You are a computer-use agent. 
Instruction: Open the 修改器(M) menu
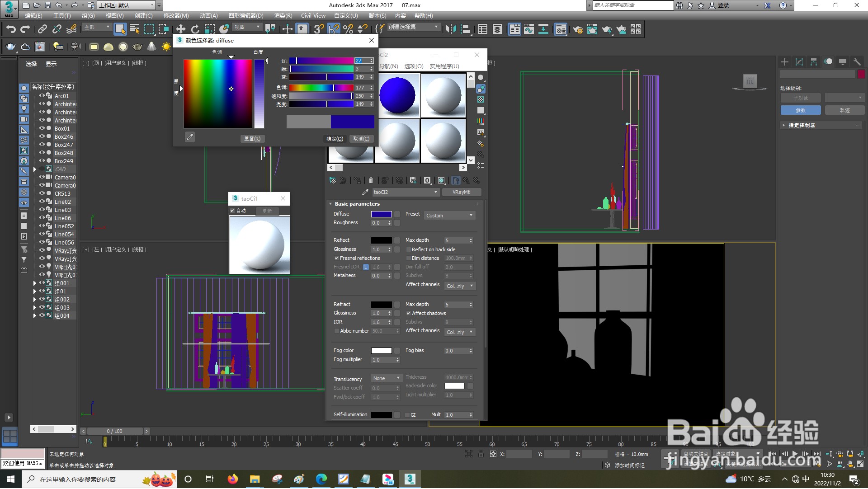coord(176,16)
